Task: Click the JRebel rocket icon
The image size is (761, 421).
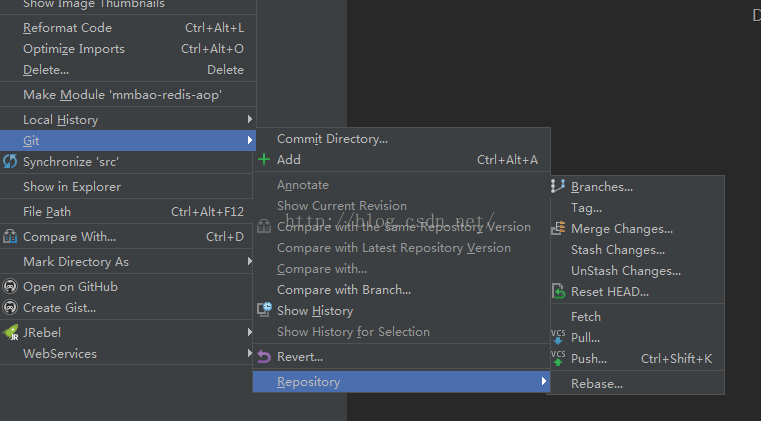Action: [10, 333]
